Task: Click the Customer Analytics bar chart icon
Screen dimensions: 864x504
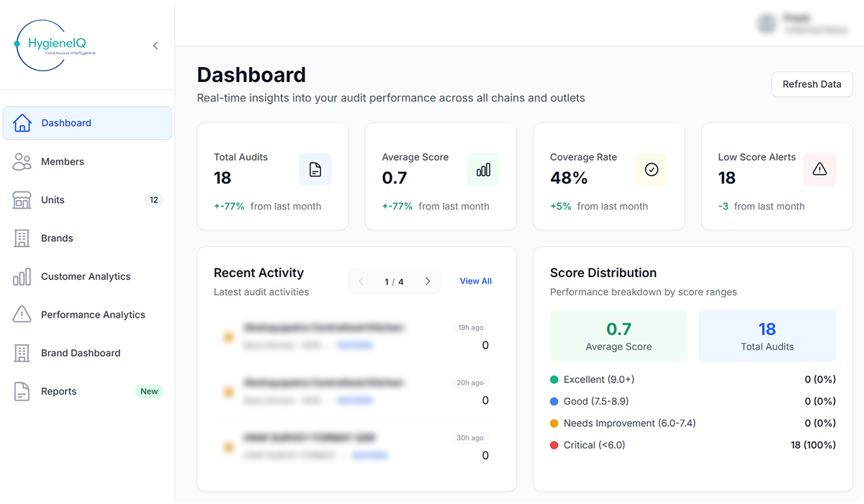Action: pyautogui.click(x=22, y=276)
